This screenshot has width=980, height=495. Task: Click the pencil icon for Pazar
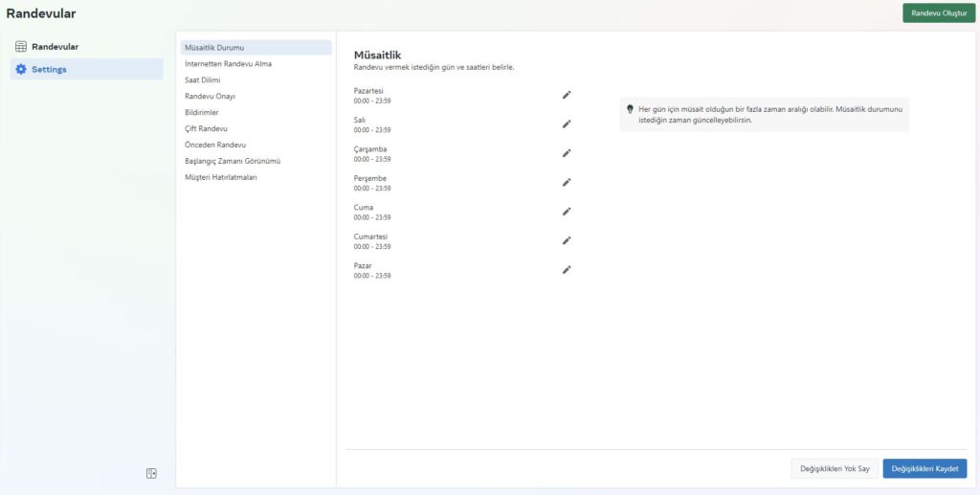pos(567,270)
